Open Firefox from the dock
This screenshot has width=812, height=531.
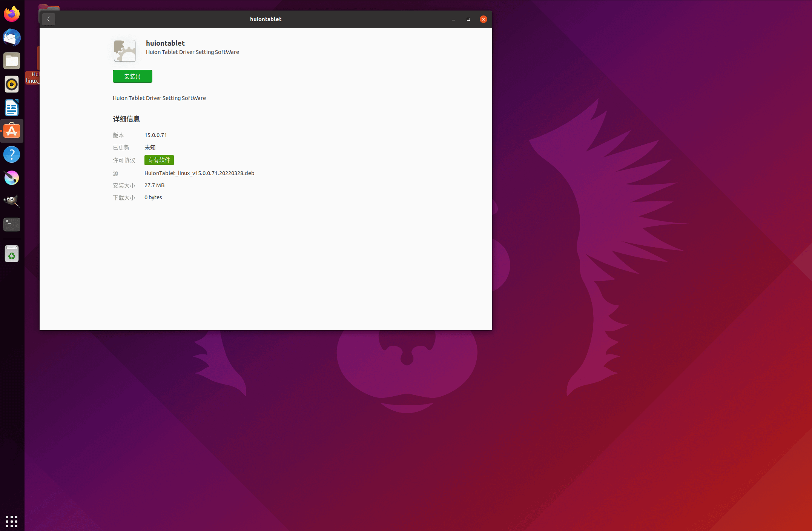[x=12, y=14]
